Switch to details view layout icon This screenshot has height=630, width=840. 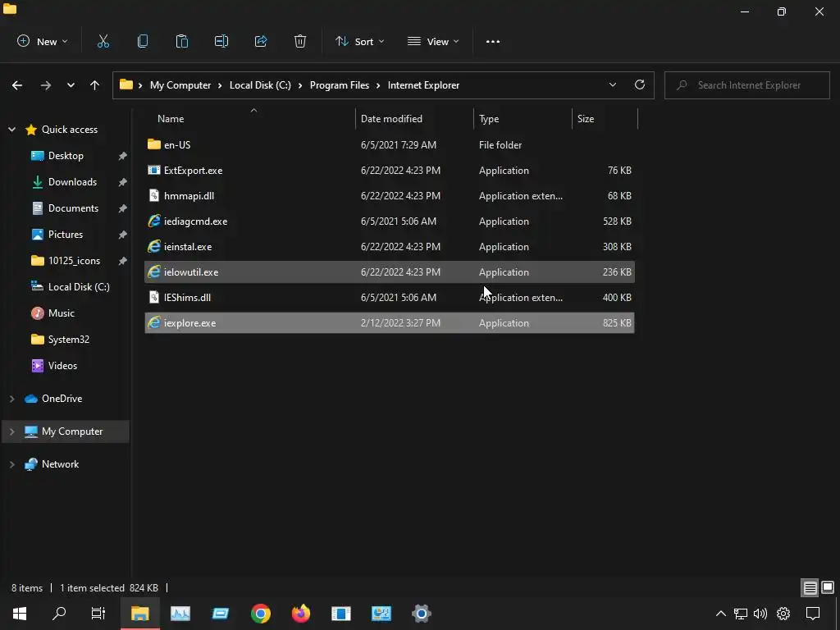(x=810, y=587)
